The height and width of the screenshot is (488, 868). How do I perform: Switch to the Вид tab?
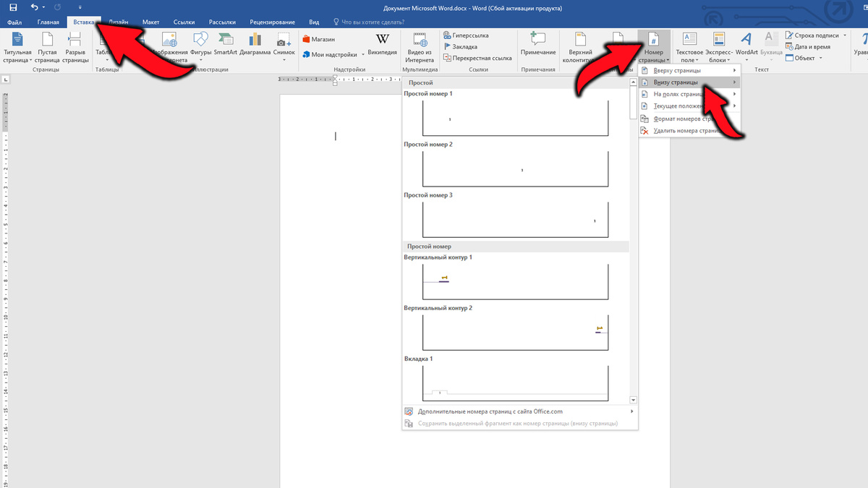click(314, 22)
